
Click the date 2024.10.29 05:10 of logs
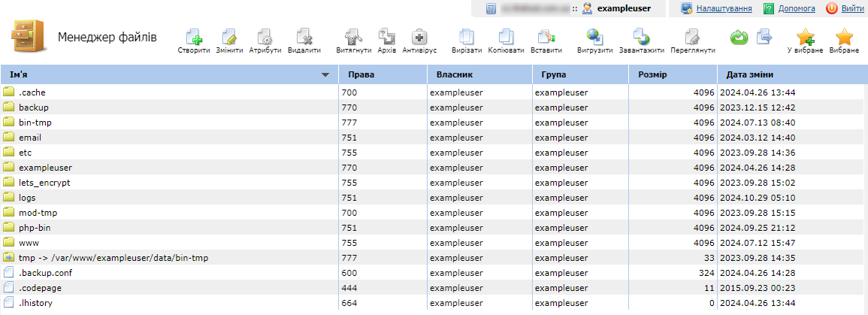point(758,197)
